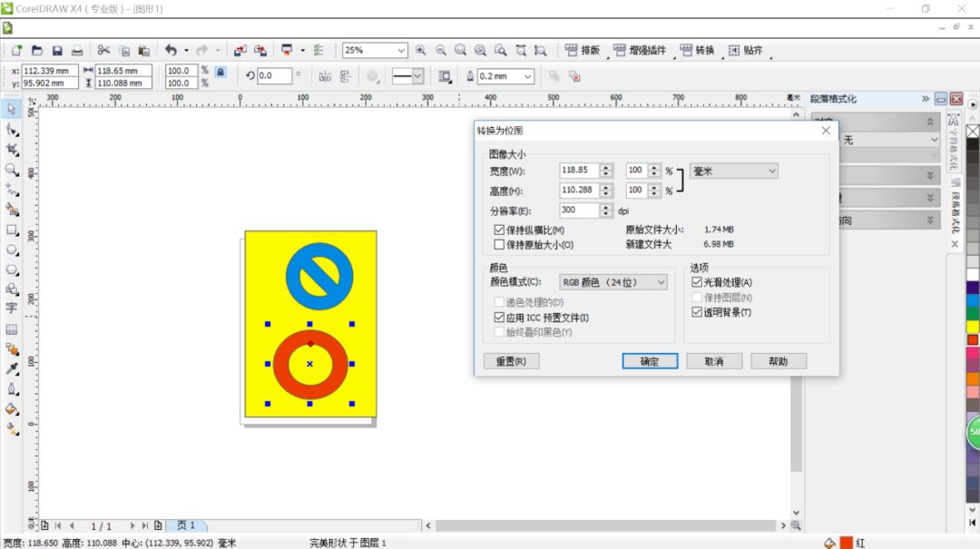Pick the Eyedropper tool

tap(11, 369)
